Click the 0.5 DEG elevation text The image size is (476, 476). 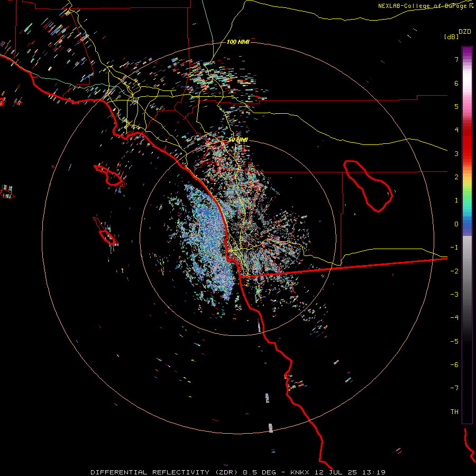coord(260,472)
